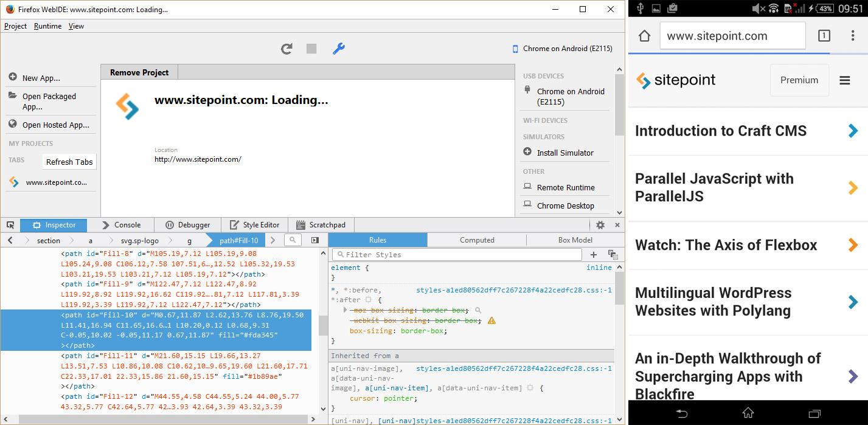Show the Computed styles tab

[x=477, y=240]
